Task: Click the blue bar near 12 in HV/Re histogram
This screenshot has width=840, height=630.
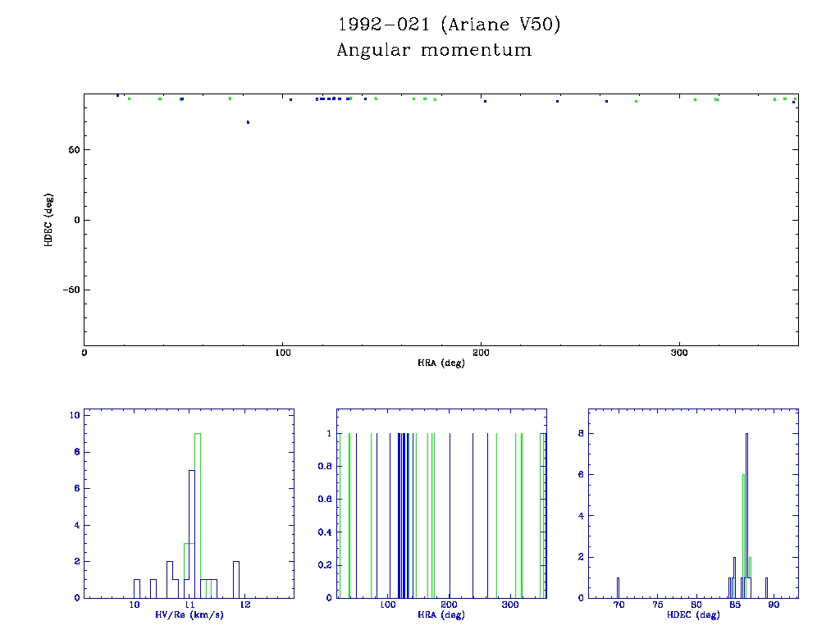Action: [x=236, y=579]
